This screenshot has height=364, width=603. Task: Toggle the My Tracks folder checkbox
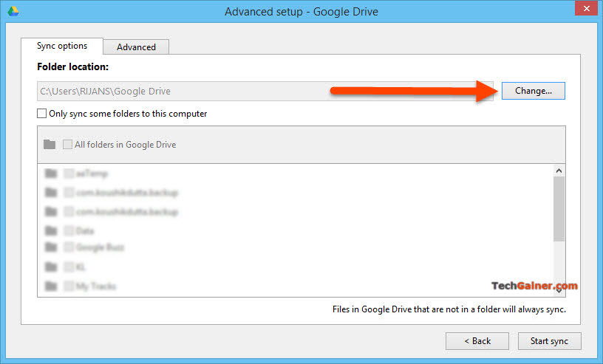69,286
